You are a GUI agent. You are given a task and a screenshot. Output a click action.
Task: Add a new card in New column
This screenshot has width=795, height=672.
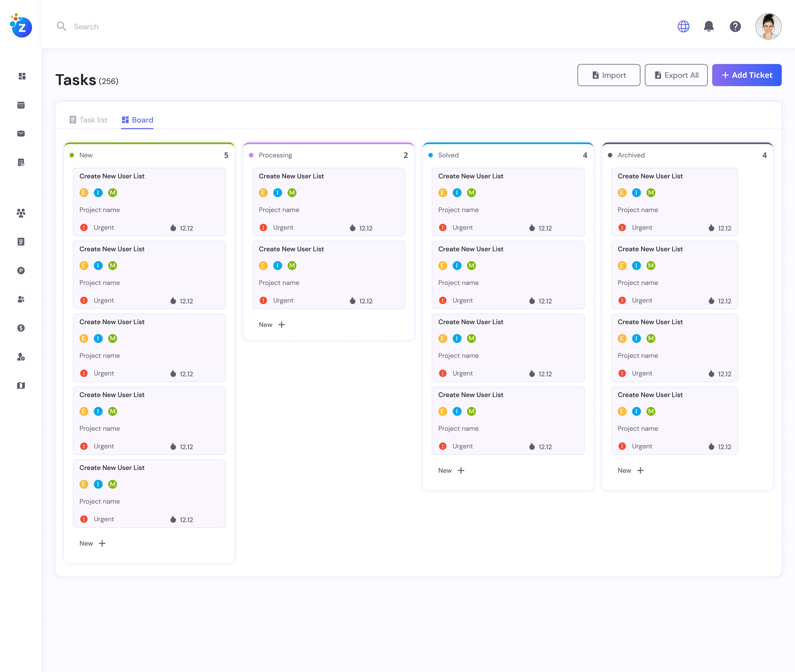[93, 543]
